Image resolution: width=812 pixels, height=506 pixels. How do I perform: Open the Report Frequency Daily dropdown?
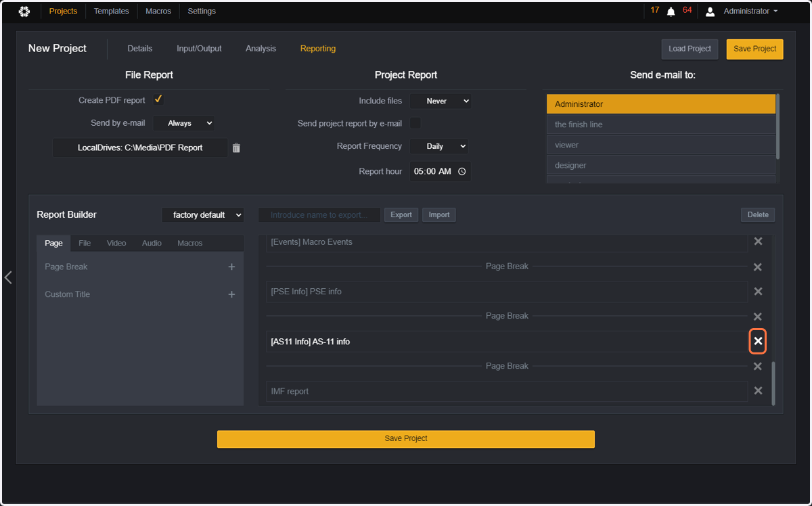coord(439,146)
